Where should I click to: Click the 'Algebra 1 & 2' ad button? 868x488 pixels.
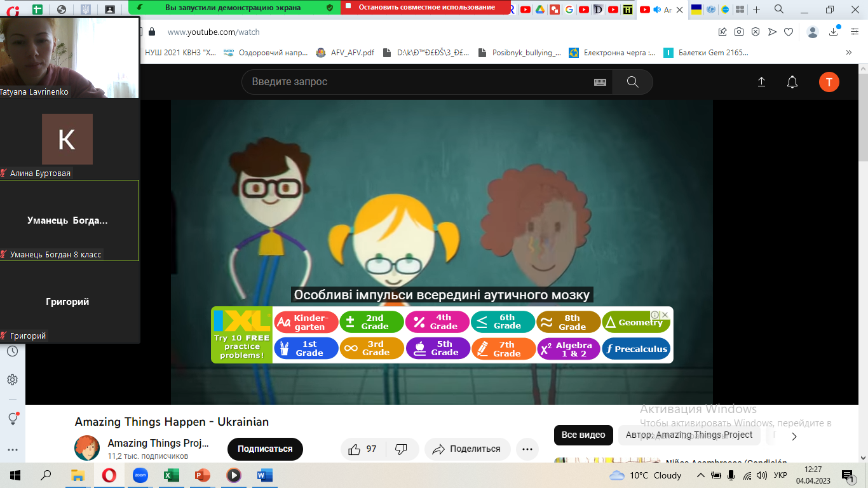point(569,349)
